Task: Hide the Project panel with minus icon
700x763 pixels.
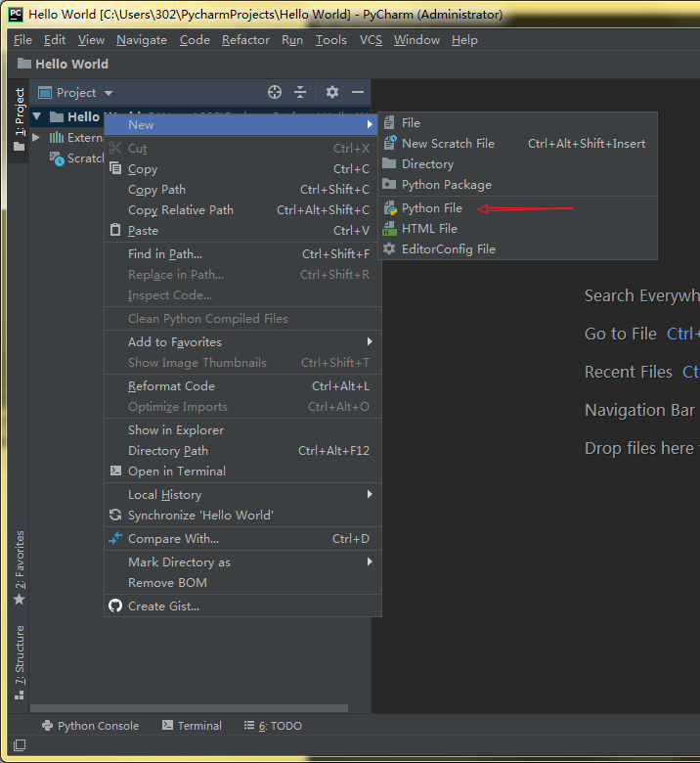Action: pyautogui.click(x=358, y=92)
